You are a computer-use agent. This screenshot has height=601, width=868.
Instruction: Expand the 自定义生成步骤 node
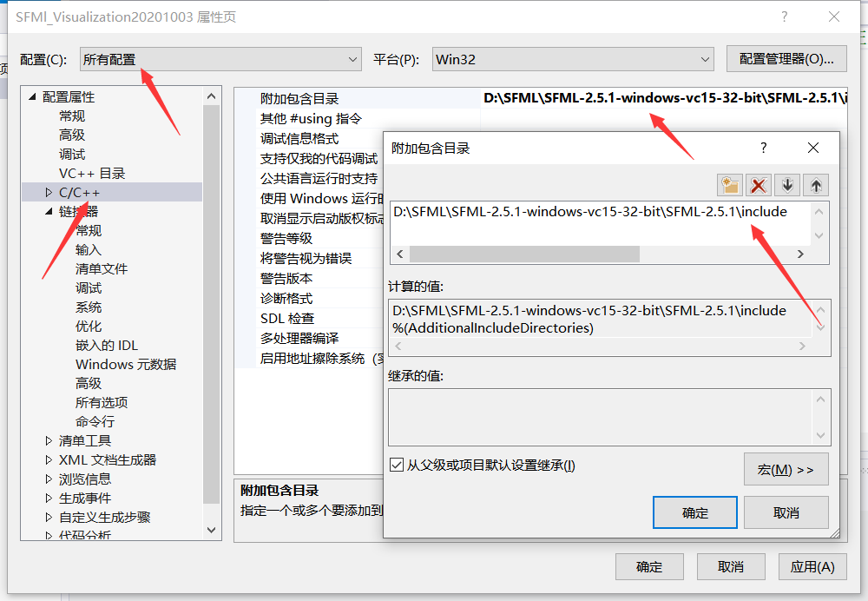click(x=49, y=517)
